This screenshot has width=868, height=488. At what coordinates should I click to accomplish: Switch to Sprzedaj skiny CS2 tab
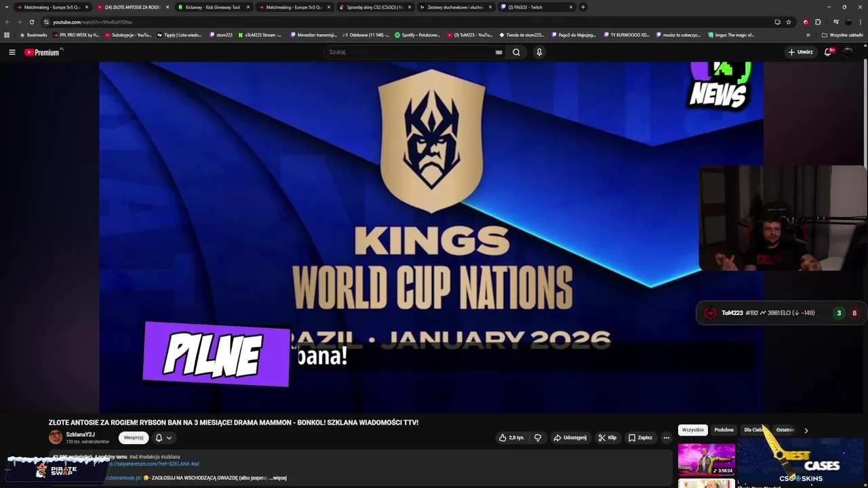click(x=374, y=7)
